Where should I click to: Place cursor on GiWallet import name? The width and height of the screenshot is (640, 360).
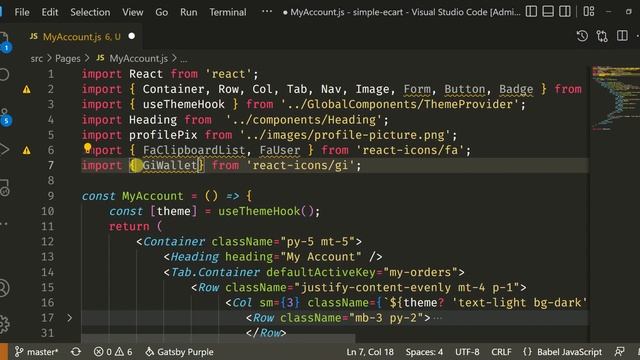(170, 165)
